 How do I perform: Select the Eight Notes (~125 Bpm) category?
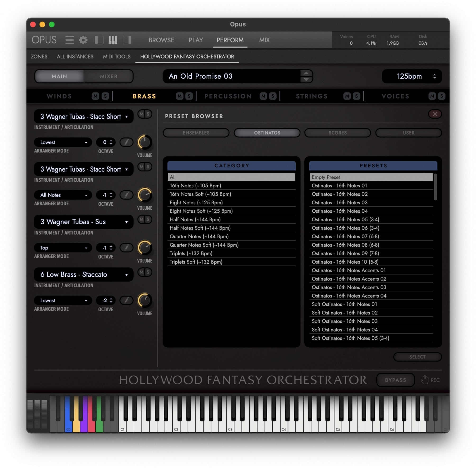pos(231,202)
